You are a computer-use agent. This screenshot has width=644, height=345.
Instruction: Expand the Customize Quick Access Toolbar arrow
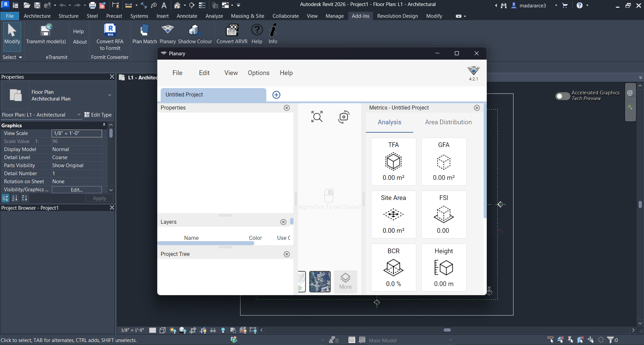pos(238,5)
